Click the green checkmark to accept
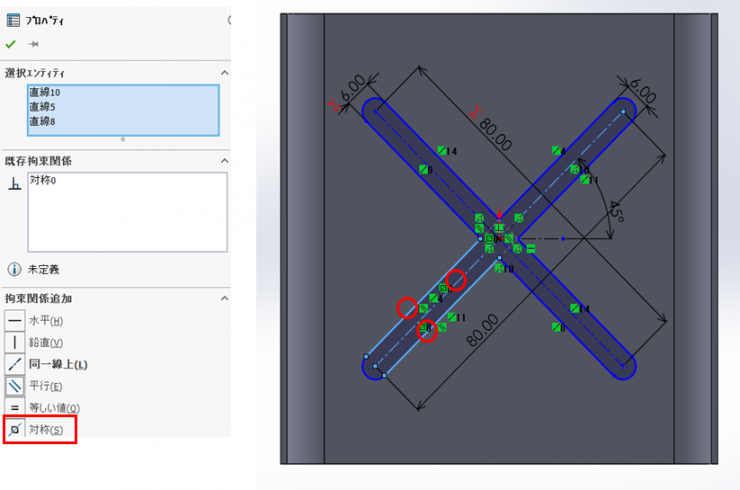 click(x=11, y=44)
